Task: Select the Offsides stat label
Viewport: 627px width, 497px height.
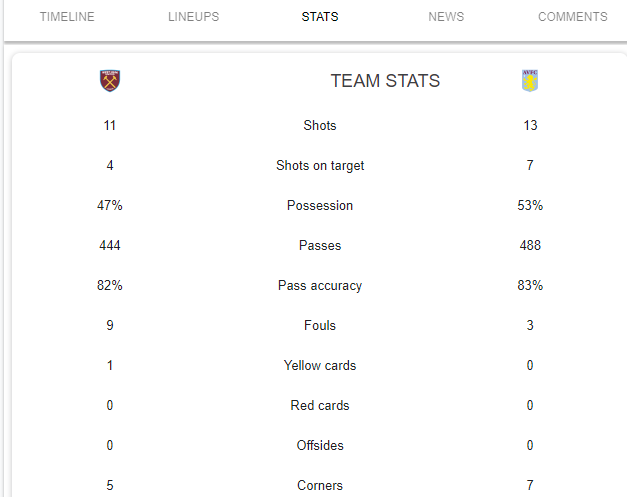Action: pos(320,445)
